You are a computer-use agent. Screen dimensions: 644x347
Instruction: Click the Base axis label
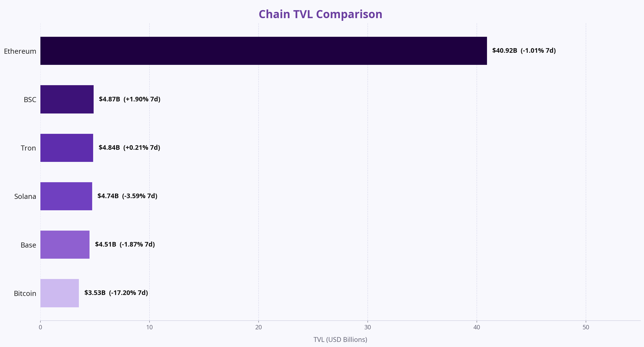pos(29,245)
